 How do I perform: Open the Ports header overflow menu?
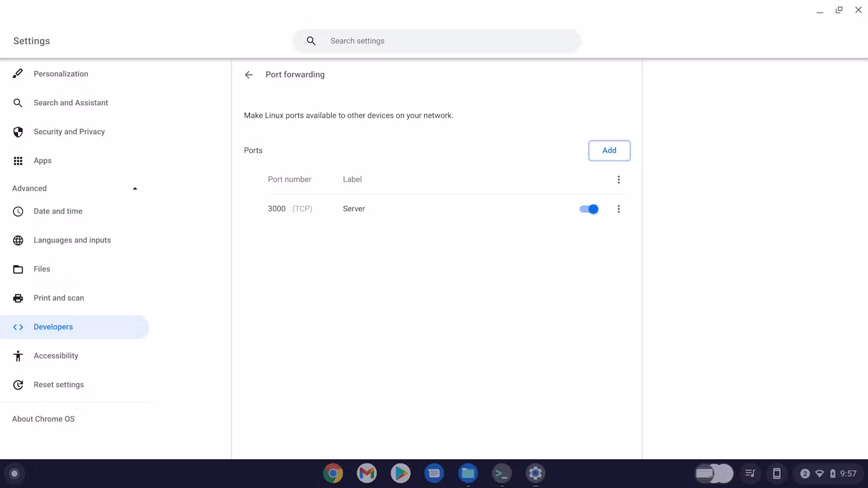pos(619,179)
